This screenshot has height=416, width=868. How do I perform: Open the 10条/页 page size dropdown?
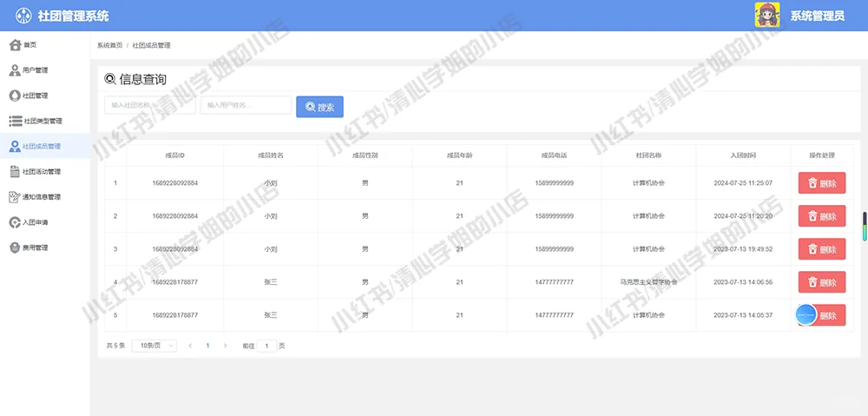click(155, 346)
